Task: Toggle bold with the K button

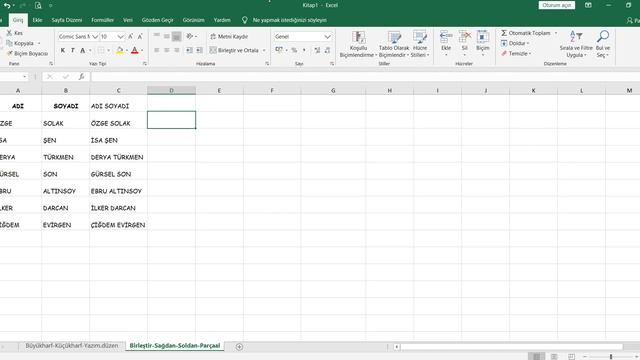Action: [62, 50]
